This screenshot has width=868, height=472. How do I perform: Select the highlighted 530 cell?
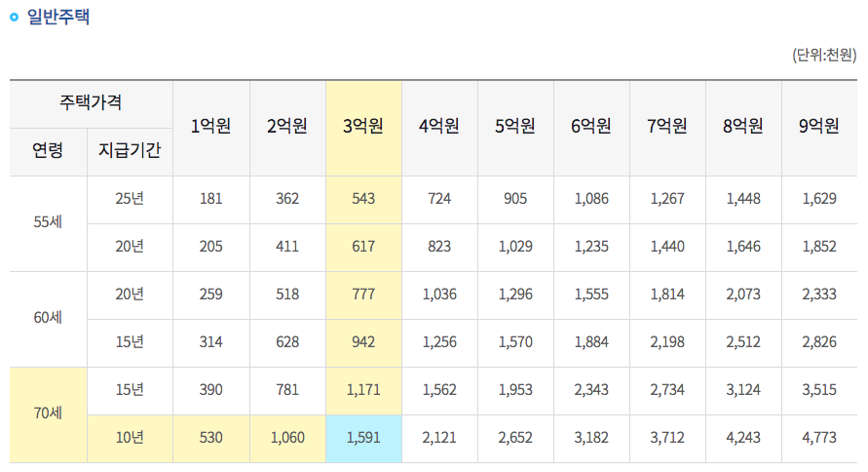pos(210,439)
